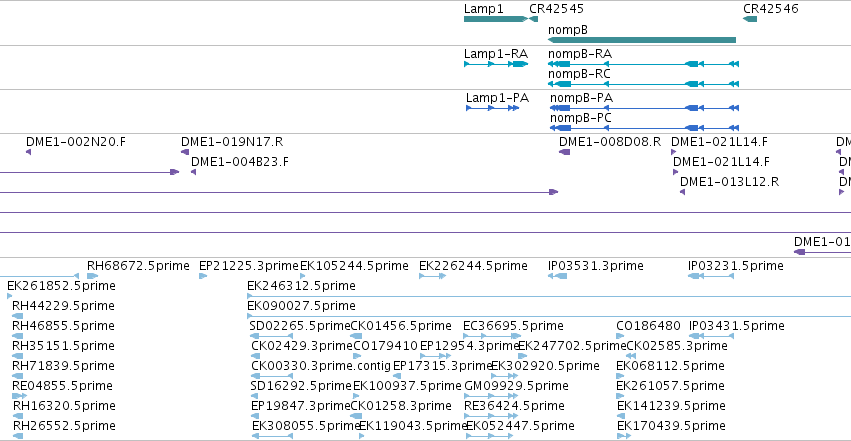Click the CK02429.3prime EST glyph
The width and height of the screenshot is (851, 441).
pos(256,356)
